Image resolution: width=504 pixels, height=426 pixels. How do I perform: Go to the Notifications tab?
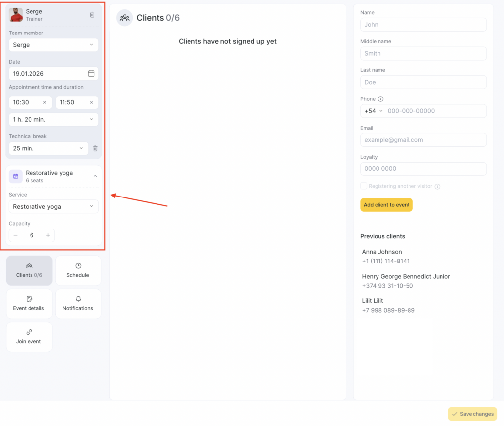[x=78, y=303]
